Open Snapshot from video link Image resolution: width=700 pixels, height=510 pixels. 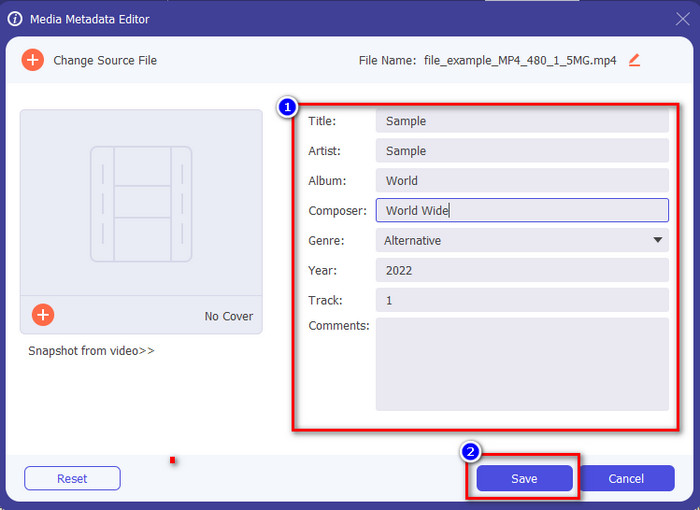[91, 351]
